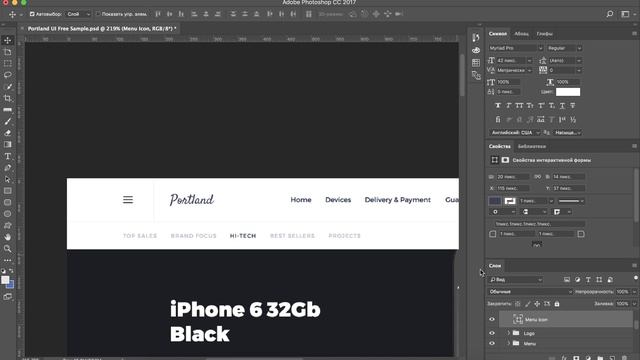Select the Properties panel tab
This screenshot has height=360, width=640.
(x=500, y=146)
